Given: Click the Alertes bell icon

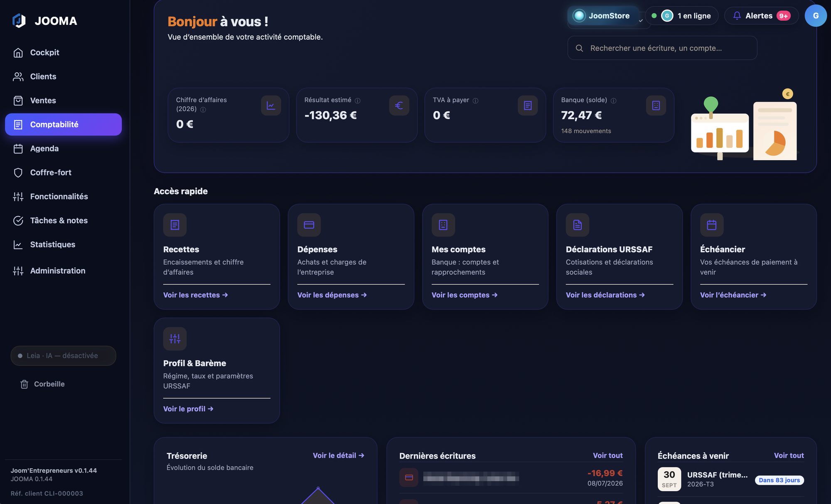Looking at the screenshot, I should click(737, 16).
